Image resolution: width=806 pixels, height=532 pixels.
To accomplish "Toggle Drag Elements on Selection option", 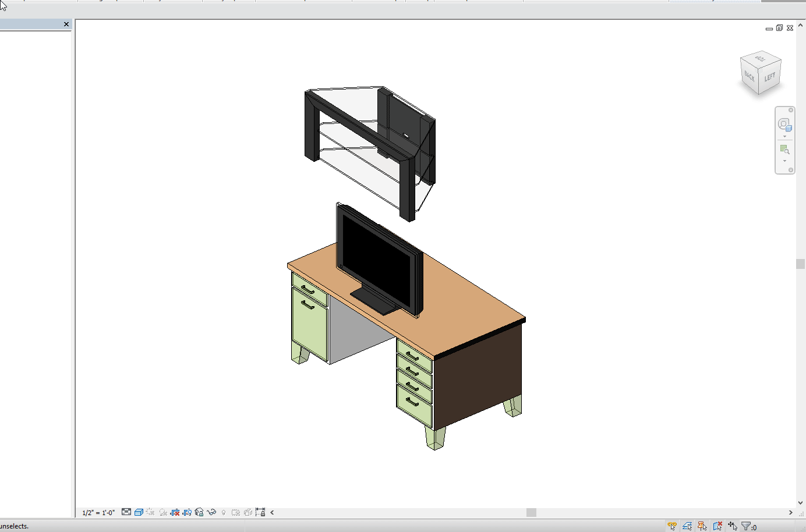I will point(733,526).
